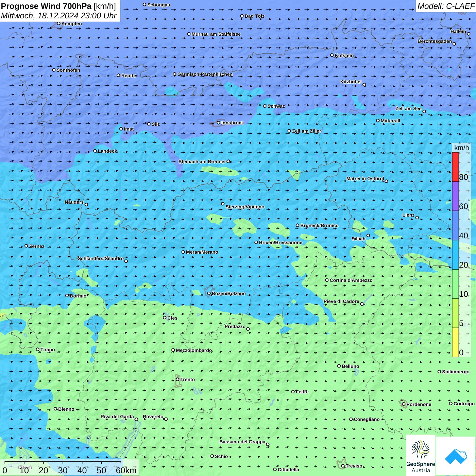
Task: Click the 'Matrei in Osttirol' label
Action: click(365, 178)
